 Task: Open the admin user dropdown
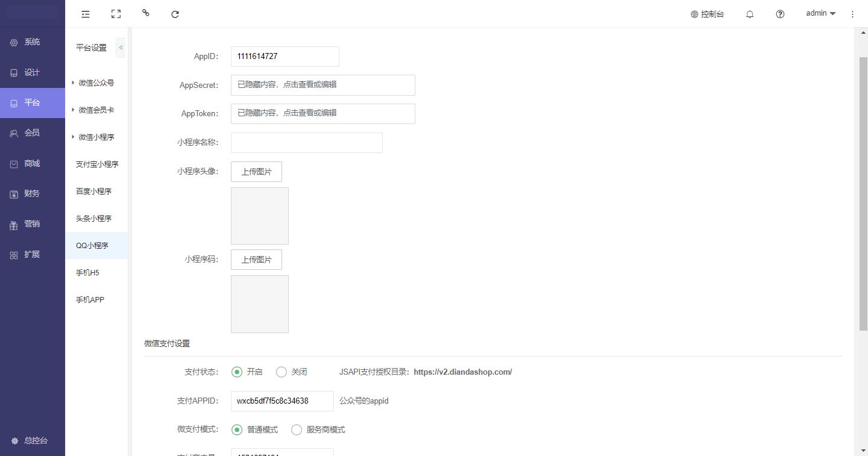pyautogui.click(x=820, y=13)
